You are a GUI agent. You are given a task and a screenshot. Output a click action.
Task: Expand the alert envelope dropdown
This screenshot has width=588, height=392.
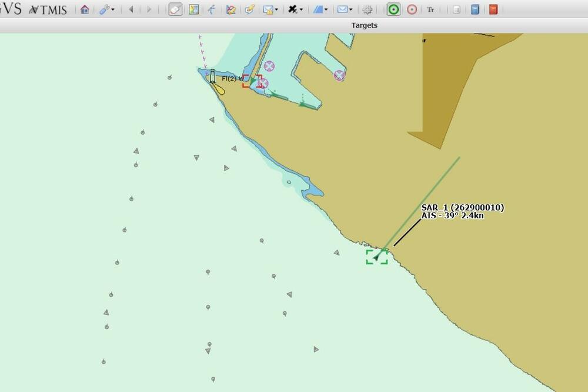(x=270, y=9)
